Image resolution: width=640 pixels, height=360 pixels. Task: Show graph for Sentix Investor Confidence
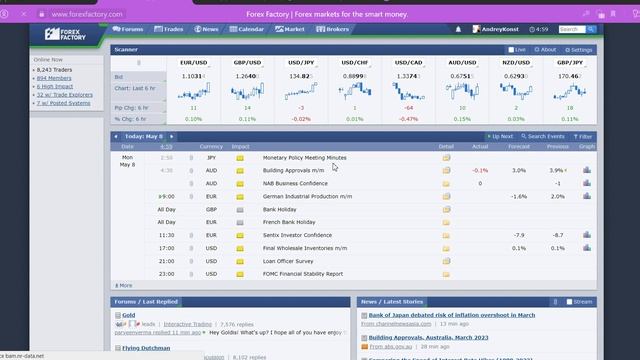[x=587, y=235]
